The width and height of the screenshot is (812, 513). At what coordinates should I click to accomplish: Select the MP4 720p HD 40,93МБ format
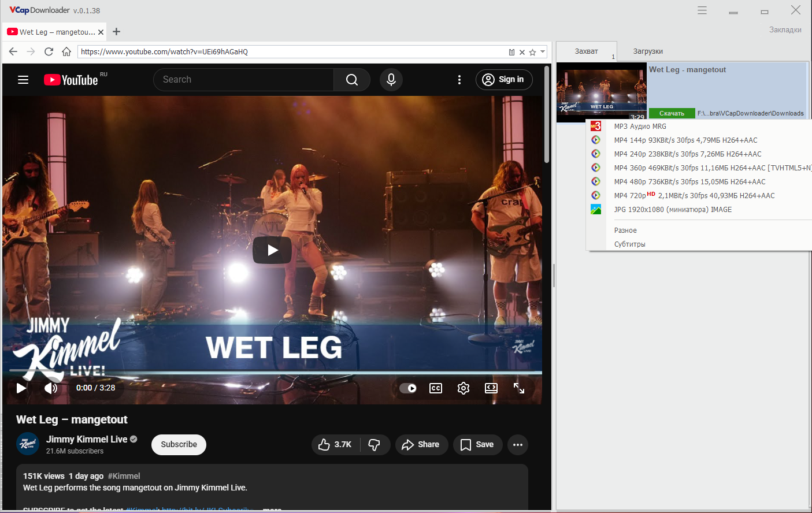(x=694, y=196)
